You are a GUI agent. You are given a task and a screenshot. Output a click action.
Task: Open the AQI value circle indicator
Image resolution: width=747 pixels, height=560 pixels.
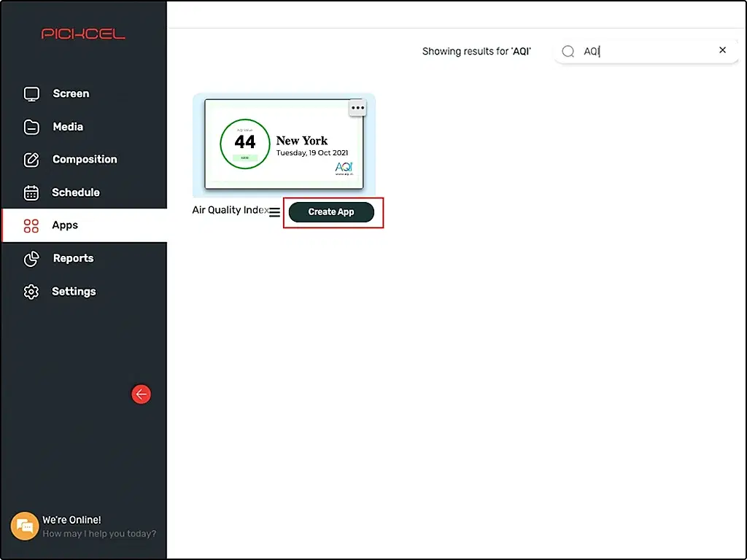point(244,144)
